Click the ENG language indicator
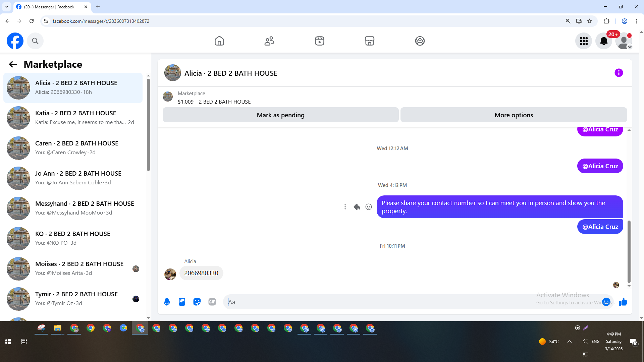644x362 pixels. click(596, 341)
